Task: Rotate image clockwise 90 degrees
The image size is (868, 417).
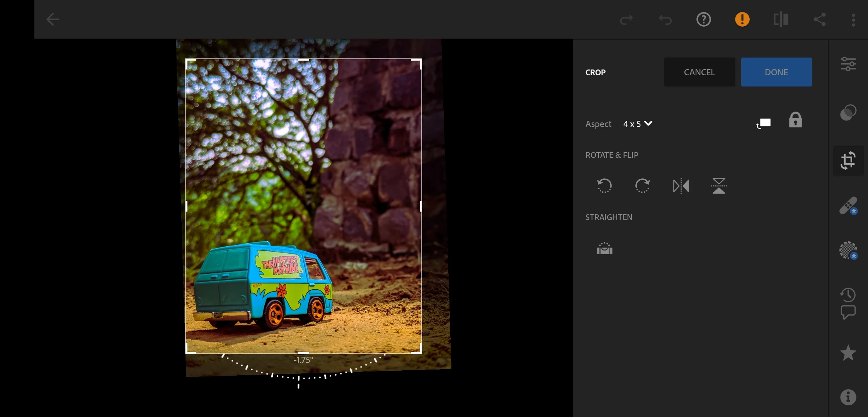Action: [x=642, y=186]
